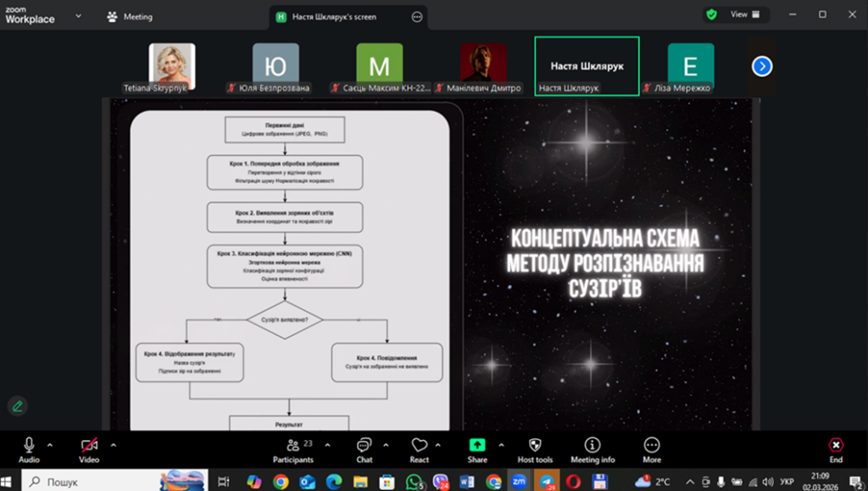Viewport: 868px width, 491px height.
Task: Select the Настя Шклярук's screen tab
Action: click(335, 16)
